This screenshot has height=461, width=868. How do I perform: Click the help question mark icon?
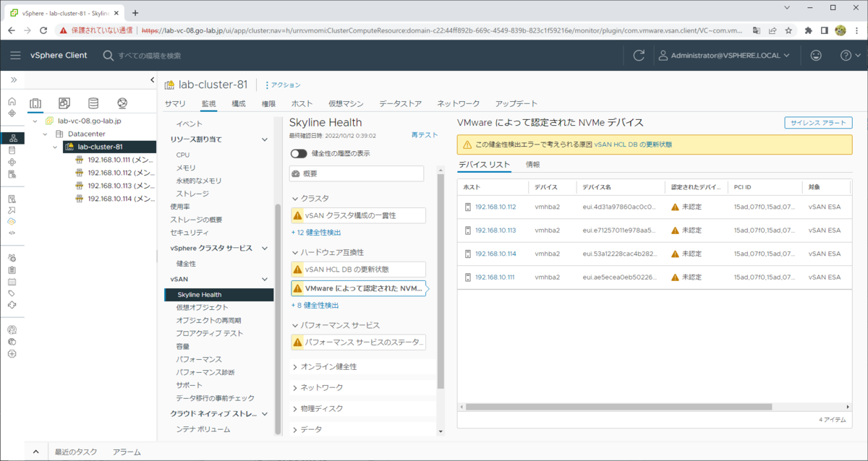point(846,56)
